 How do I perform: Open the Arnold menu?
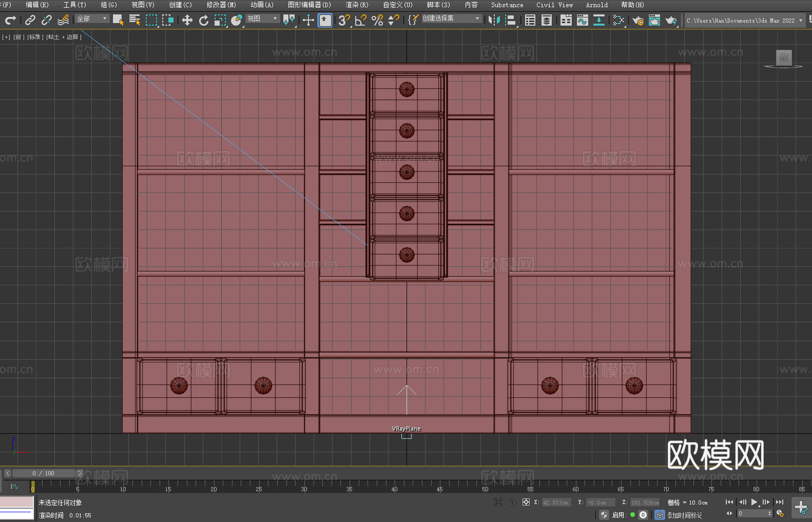coord(597,5)
